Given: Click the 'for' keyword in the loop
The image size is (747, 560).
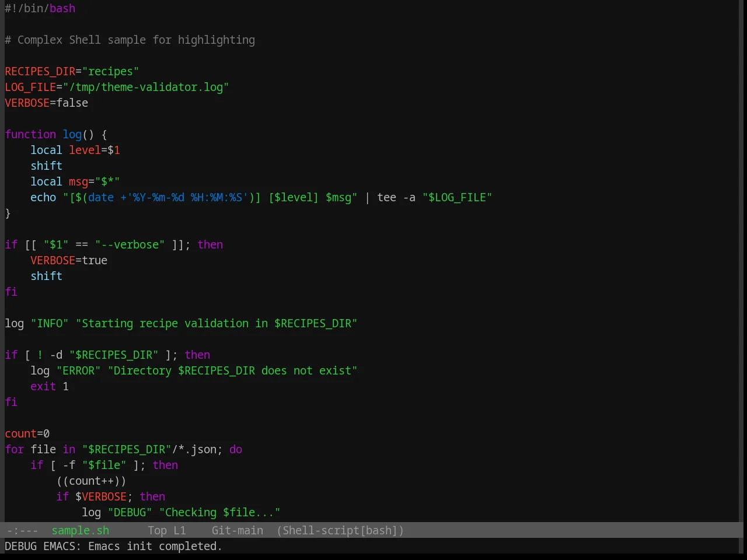Looking at the screenshot, I should (15, 449).
